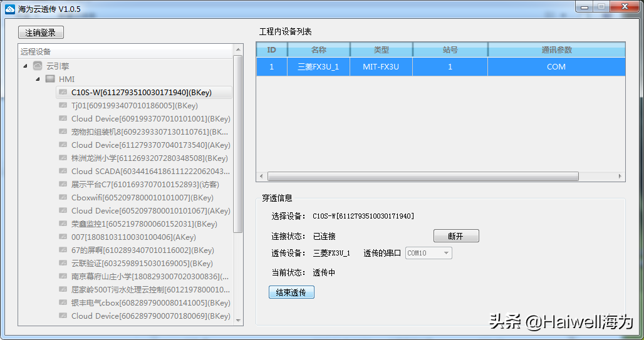Click device icon beside 株洲龙洲小学
This screenshot has width=644, height=340.
pyautogui.click(x=63, y=158)
